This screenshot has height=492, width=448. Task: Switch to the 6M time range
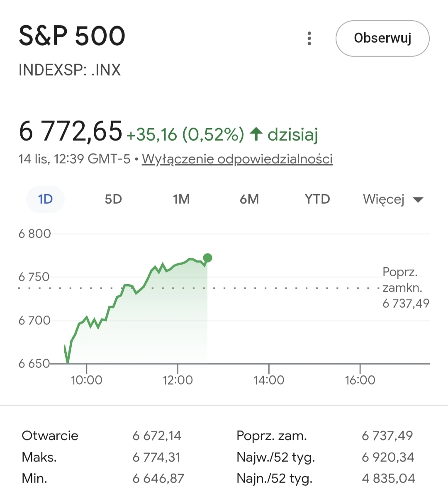tap(249, 199)
